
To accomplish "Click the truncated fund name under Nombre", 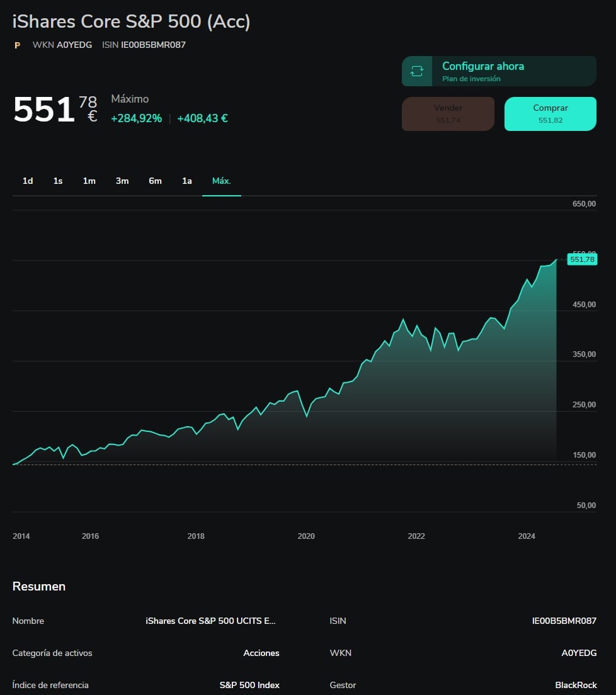I will tap(210, 621).
